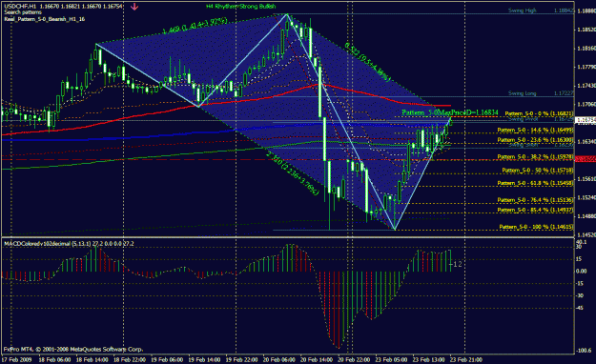Click the 'Pattern_5-0 - 76.4 %' level label

point(535,200)
